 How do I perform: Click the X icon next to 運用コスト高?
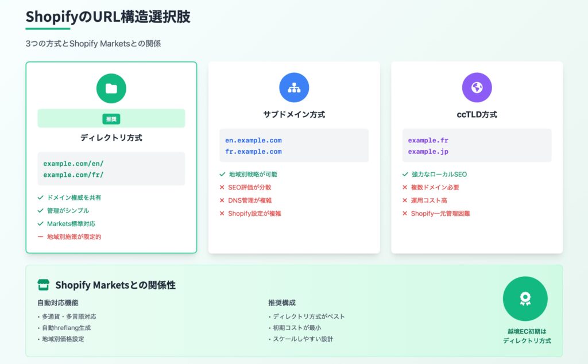405,200
